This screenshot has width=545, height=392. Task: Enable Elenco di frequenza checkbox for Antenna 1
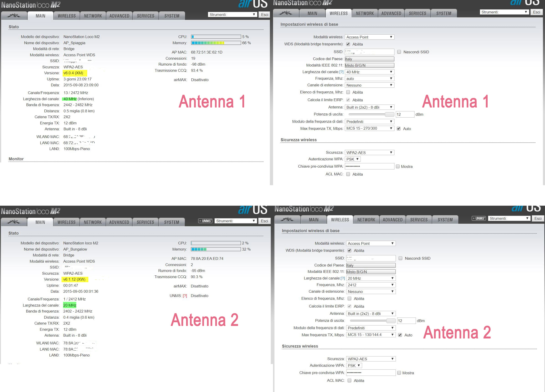pyautogui.click(x=348, y=92)
